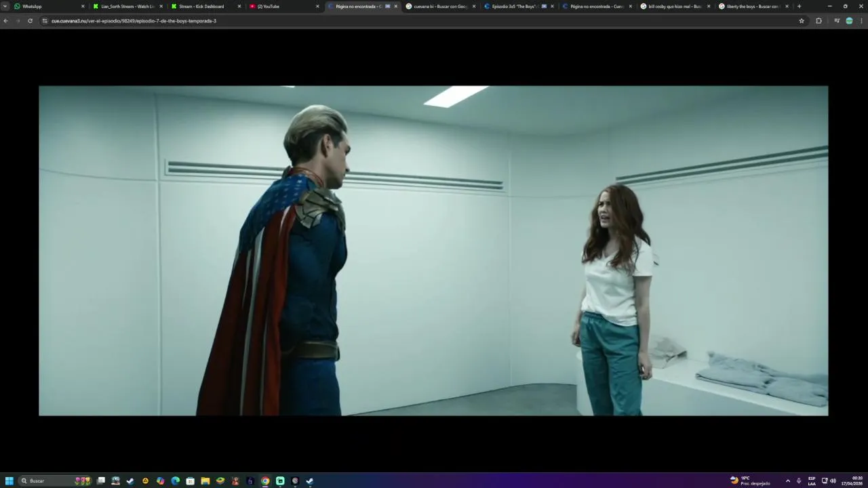
Task: Switch to Google Chrome in the taskbar
Action: point(265,481)
